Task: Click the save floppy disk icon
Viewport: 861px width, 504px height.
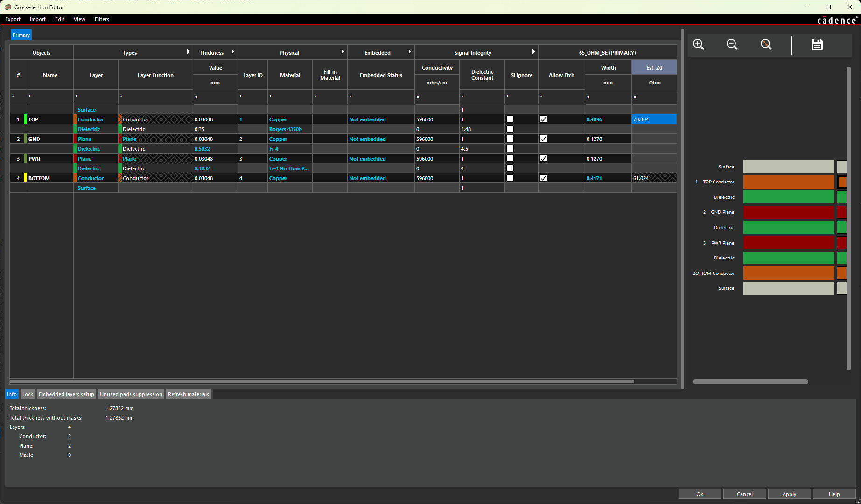Action: click(817, 44)
